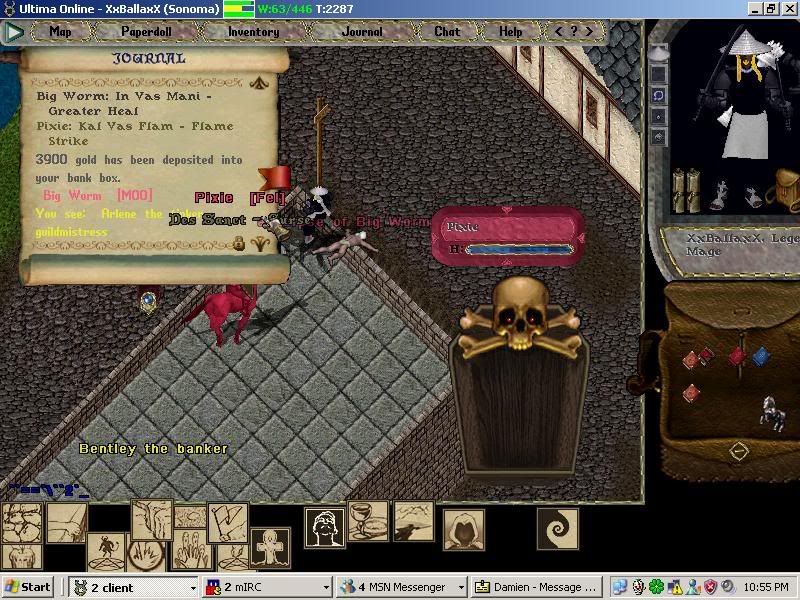Click the green clover tray icon
The image size is (800, 600).
tap(656, 587)
